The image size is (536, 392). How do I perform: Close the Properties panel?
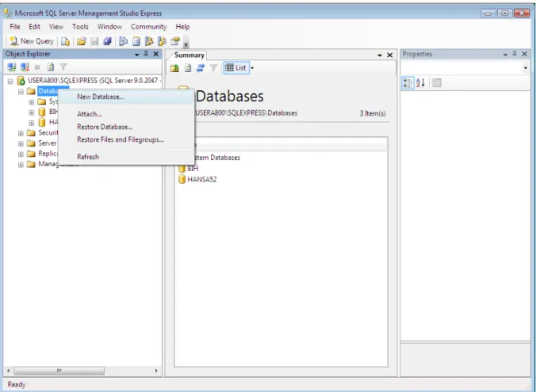(x=525, y=54)
